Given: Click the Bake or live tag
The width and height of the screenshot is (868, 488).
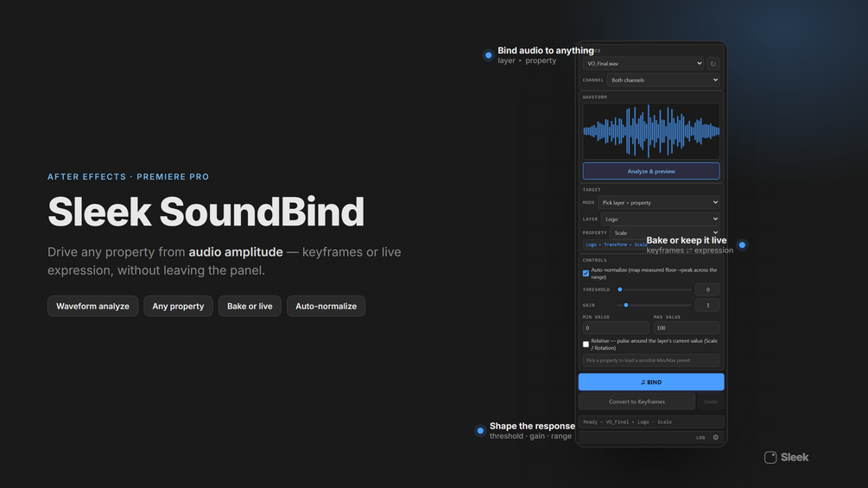Looking at the screenshot, I should 250,306.
